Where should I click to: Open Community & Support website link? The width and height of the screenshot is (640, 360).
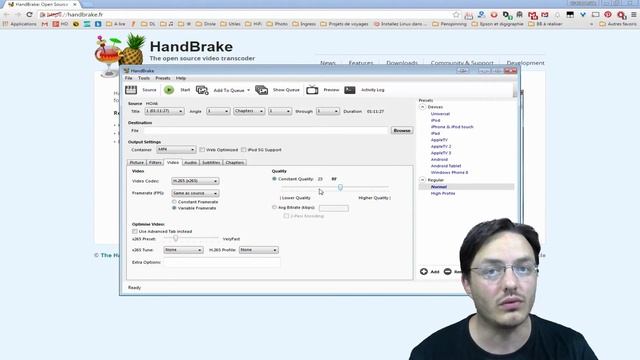[462, 63]
